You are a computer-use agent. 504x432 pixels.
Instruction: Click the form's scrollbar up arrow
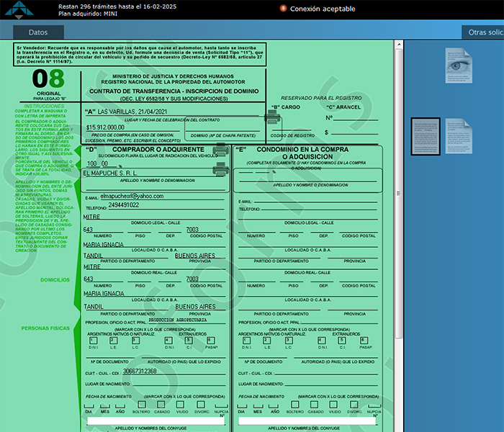click(398, 45)
